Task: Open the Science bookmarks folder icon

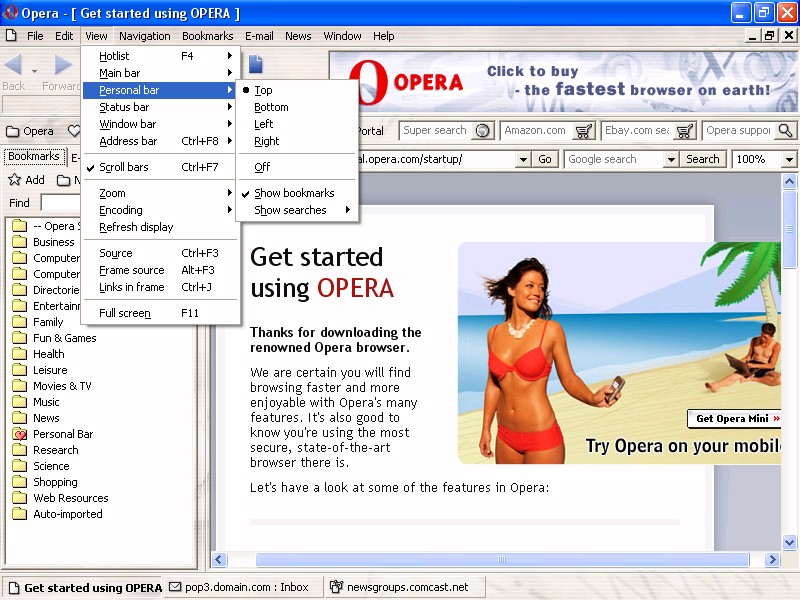Action: (x=19, y=466)
